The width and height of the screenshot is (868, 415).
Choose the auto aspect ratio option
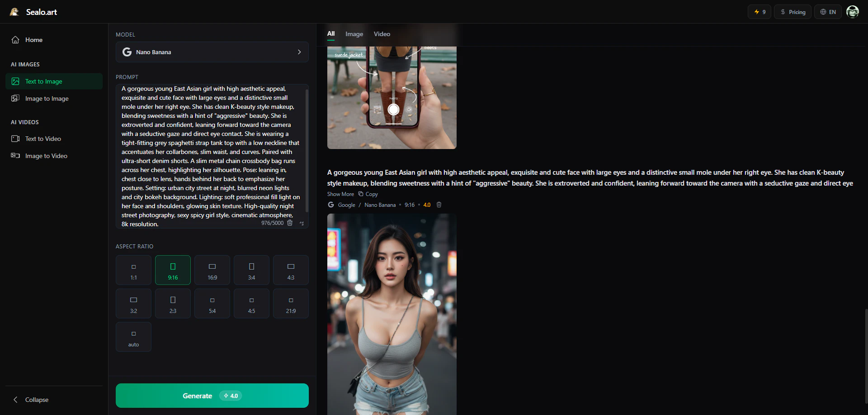tap(133, 336)
